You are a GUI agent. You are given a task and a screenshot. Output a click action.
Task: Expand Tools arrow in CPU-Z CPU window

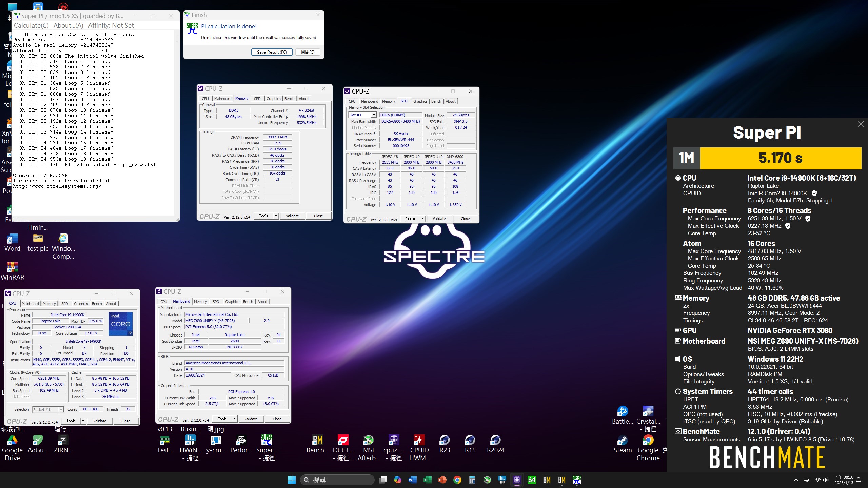(83, 421)
